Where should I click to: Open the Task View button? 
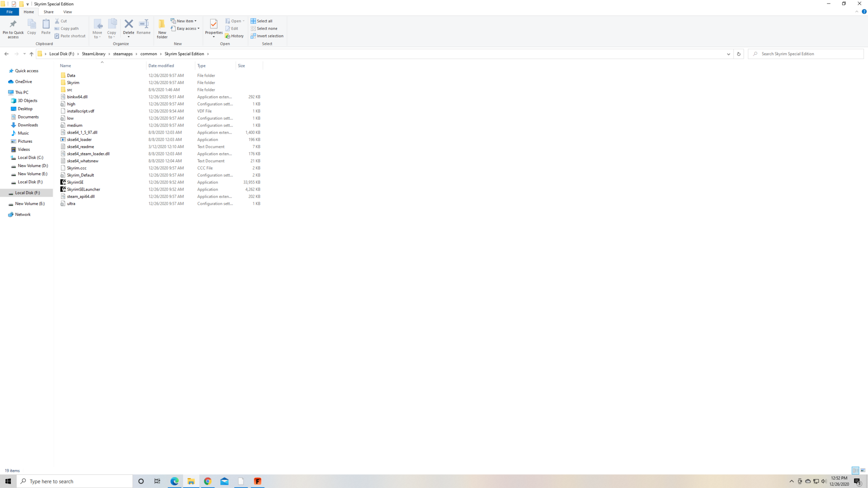tap(157, 481)
